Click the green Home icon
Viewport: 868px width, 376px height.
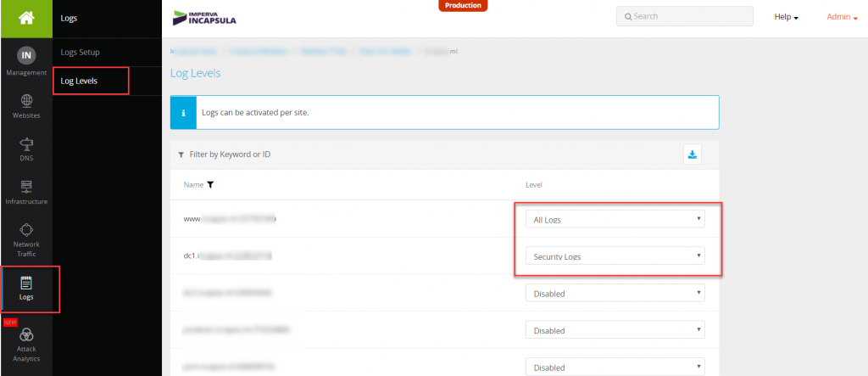coord(25,18)
